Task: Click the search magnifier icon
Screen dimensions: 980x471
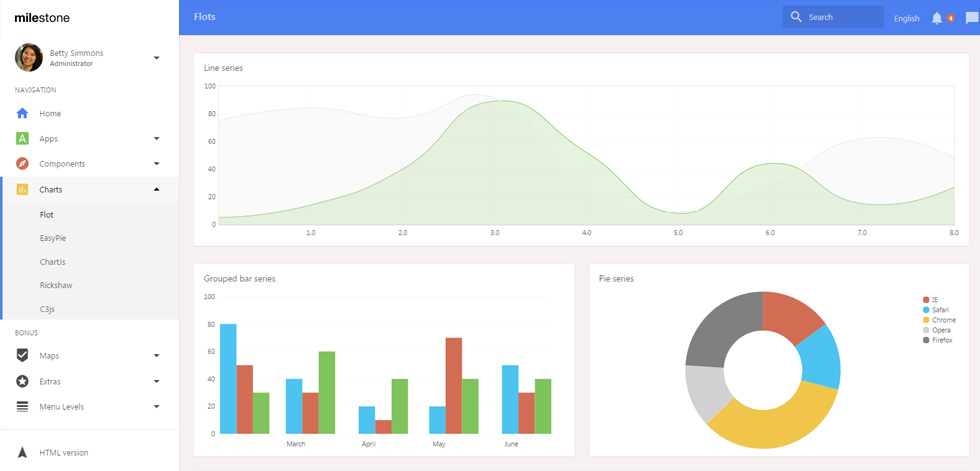Action: click(x=796, y=17)
